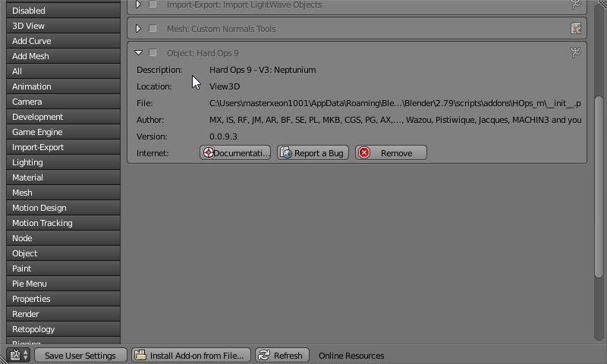The width and height of the screenshot is (607, 364).
Task: Open Hard Ops Documentation lifebuoy link
Action: [x=235, y=153]
